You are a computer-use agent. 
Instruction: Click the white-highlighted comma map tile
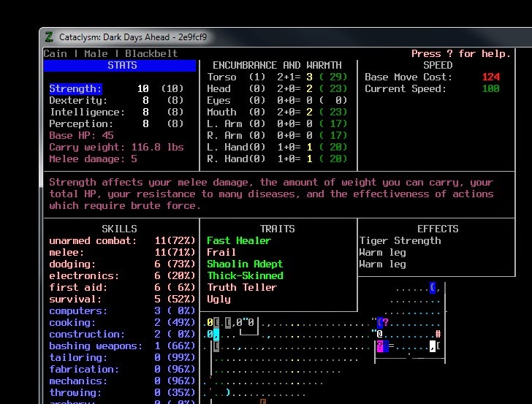pos(433,346)
